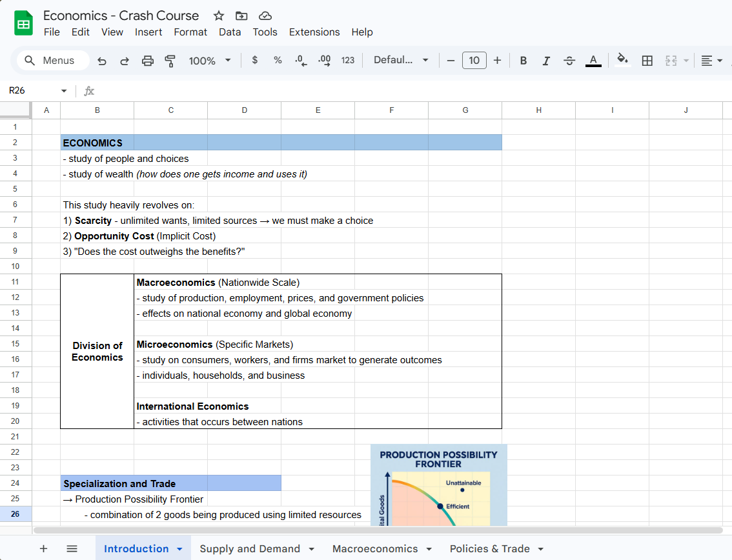Viewport: 732px width, 560px height.
Task: Expand the horizontal align dropdown arrow
Action: coord(720,61)
